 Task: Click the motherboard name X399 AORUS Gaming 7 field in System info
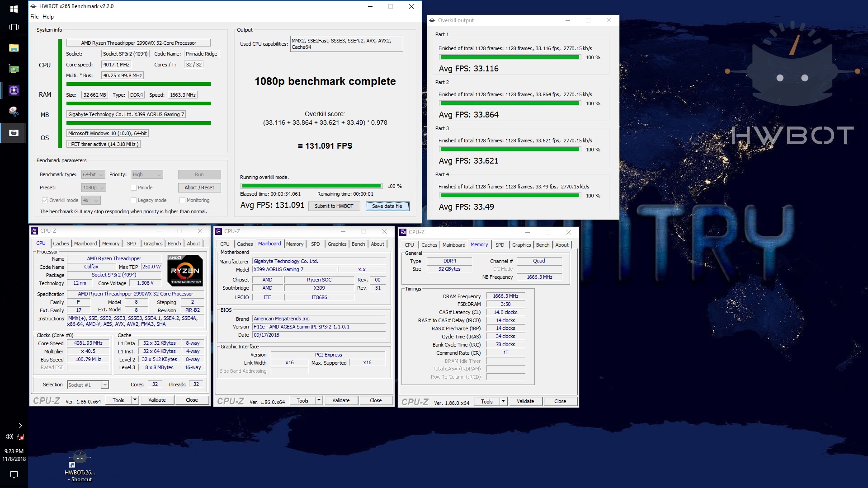point(126,114)
